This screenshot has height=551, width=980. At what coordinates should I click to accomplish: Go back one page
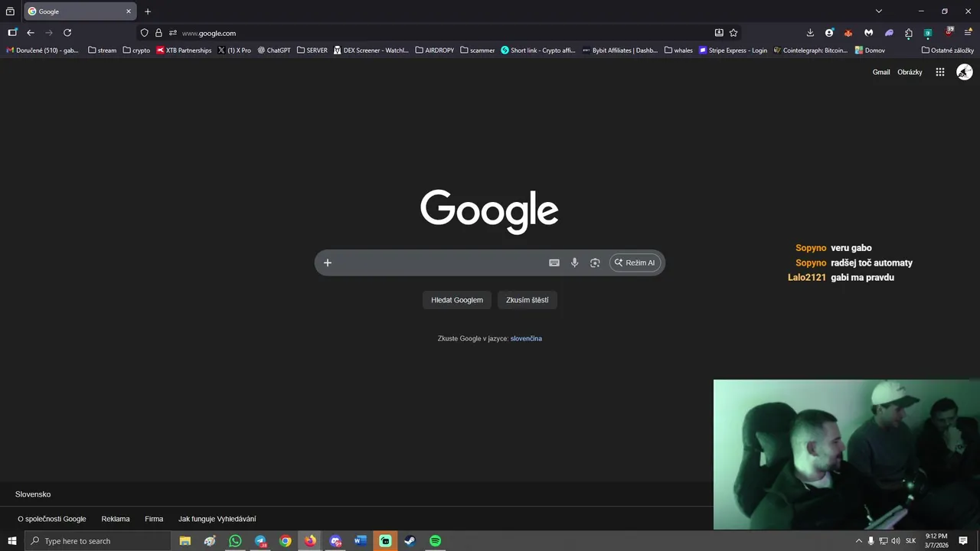tap(31, 33)
